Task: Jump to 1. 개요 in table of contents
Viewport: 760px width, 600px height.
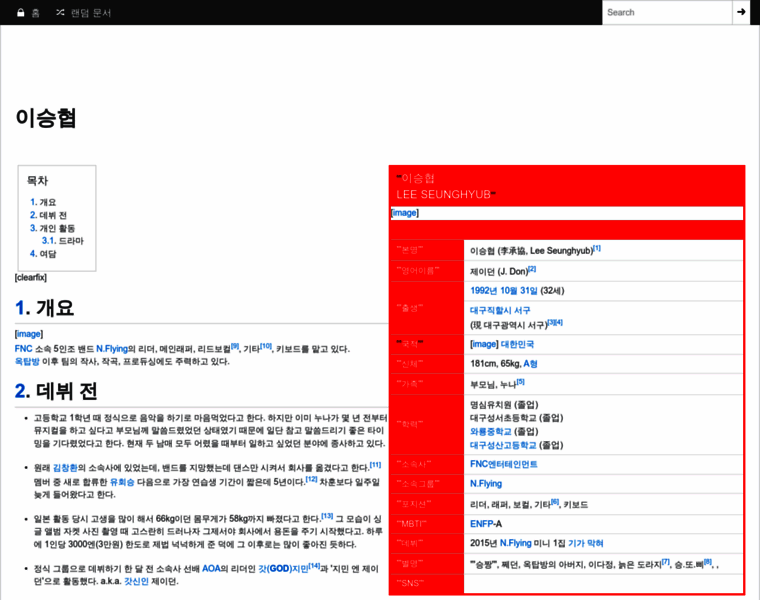Action: coord(43,202)
